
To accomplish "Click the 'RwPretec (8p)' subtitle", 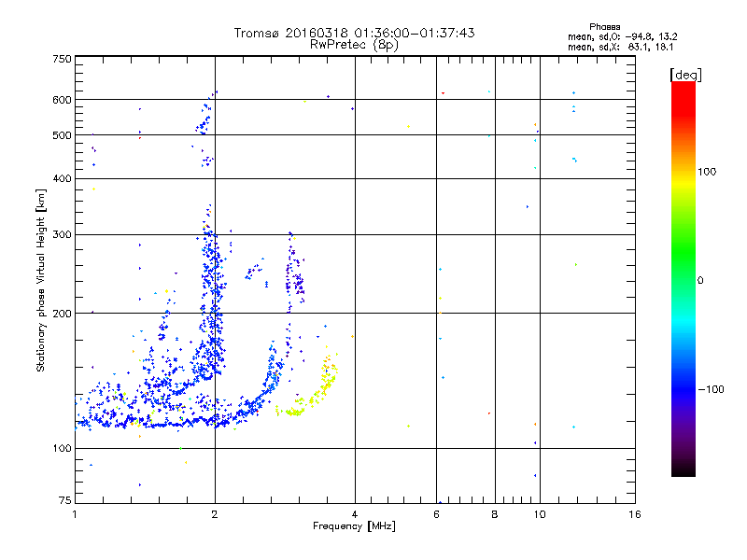I will [x=354, y=45].
